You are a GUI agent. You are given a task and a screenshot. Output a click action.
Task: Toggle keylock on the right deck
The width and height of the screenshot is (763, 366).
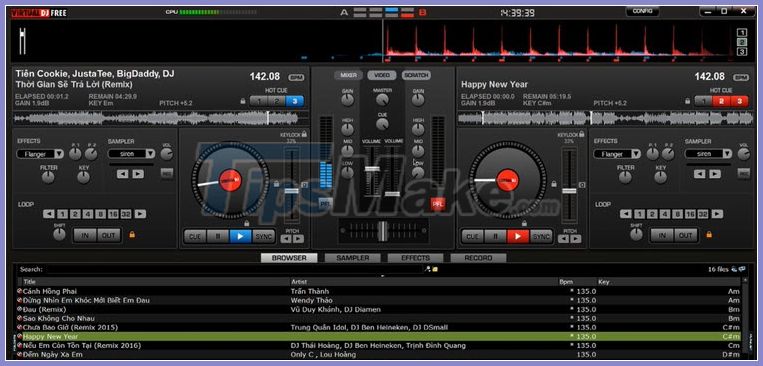pyautogui.click(x=582, y=133)
